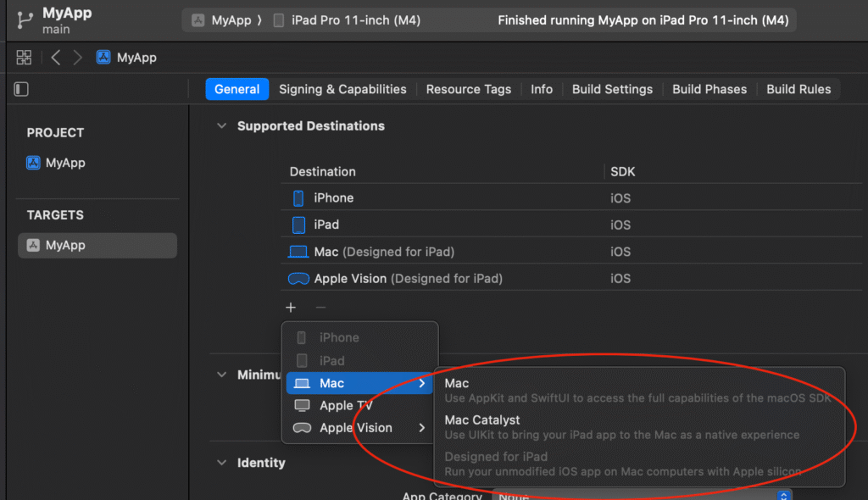Toggle the project and targets sidebar
This screenshot has width=868, height=500.
pos(21,89)
